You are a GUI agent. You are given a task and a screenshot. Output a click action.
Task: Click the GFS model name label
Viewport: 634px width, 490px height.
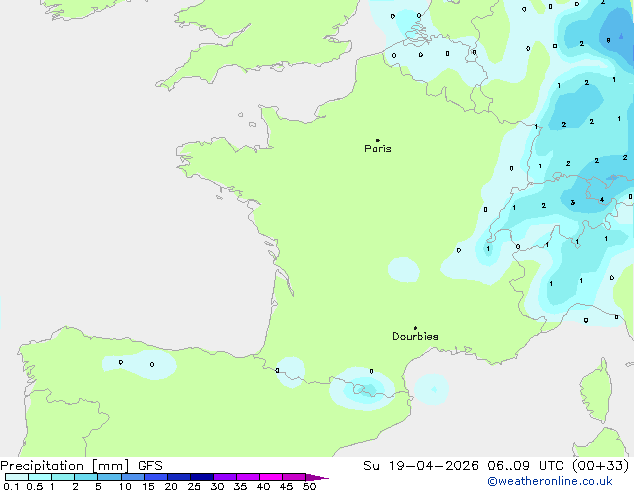(x=150, y=466)
